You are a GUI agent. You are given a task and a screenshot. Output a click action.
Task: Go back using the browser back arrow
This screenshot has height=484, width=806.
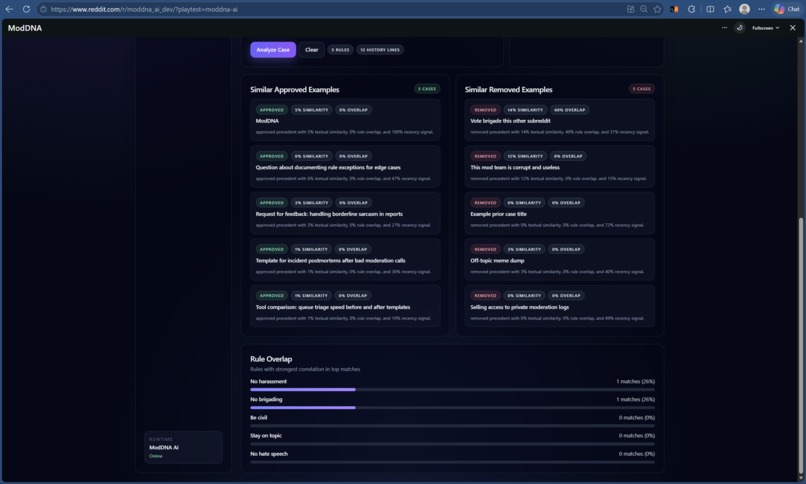click(x=9, y=9)
